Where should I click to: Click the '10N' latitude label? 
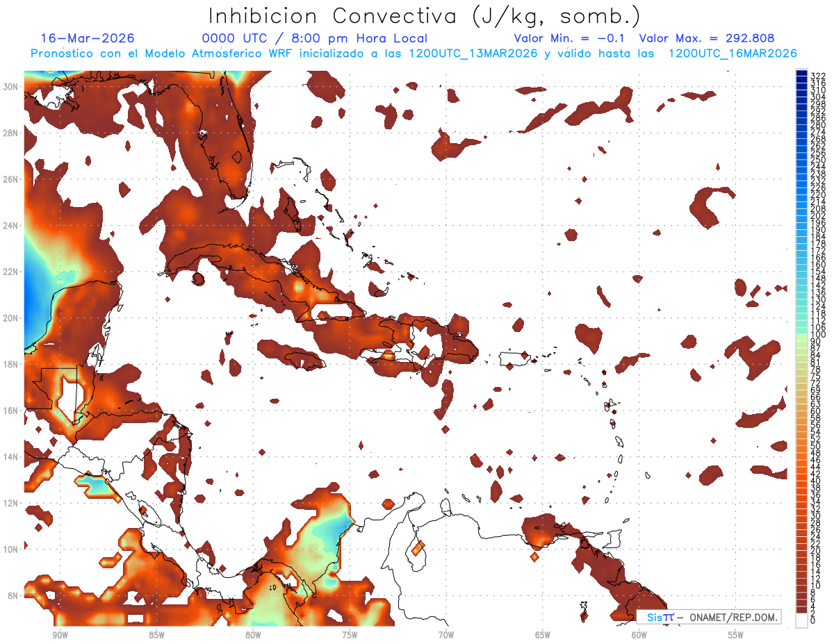click(x=12, y=549)
